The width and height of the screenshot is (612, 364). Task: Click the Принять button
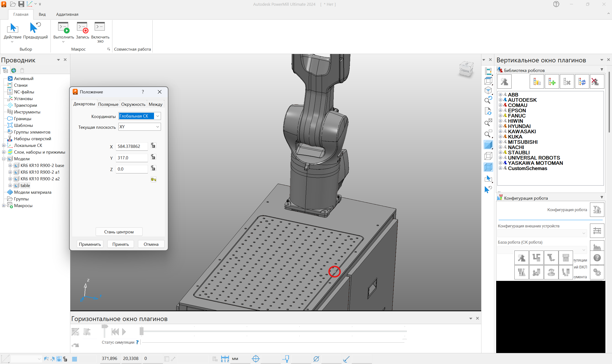(x=121, y=244)
